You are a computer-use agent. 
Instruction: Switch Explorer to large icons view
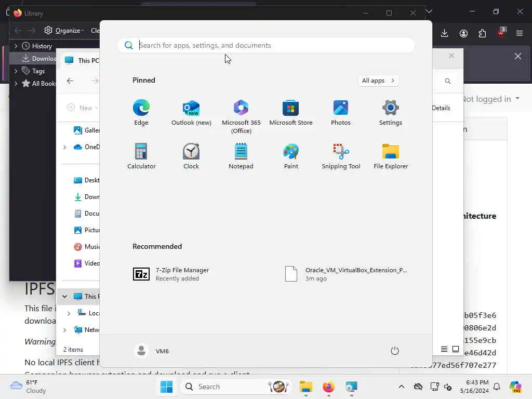coord(456,349)
